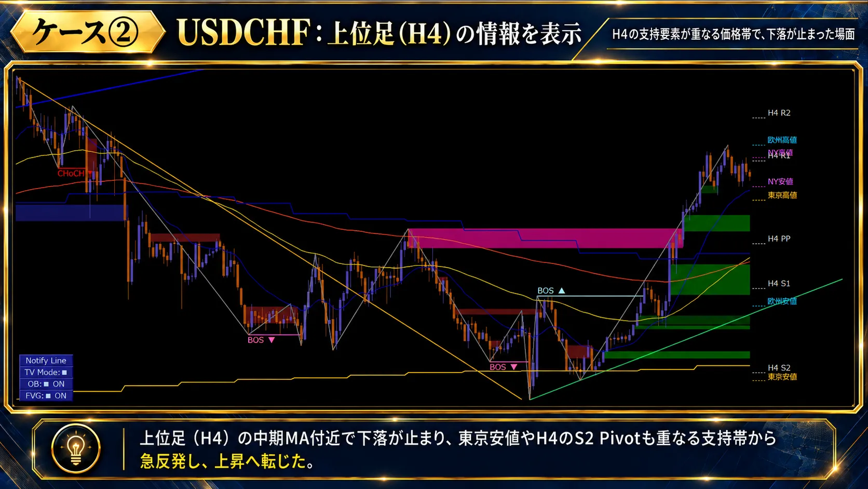Toggle the TV Mode switch
The image size is (868, 489).
click(46, 372)
